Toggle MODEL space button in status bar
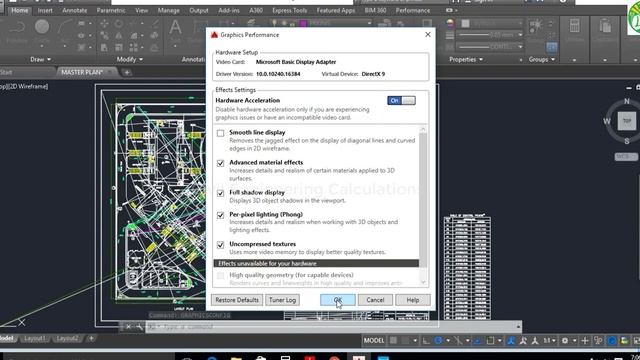 coord(374,340)
